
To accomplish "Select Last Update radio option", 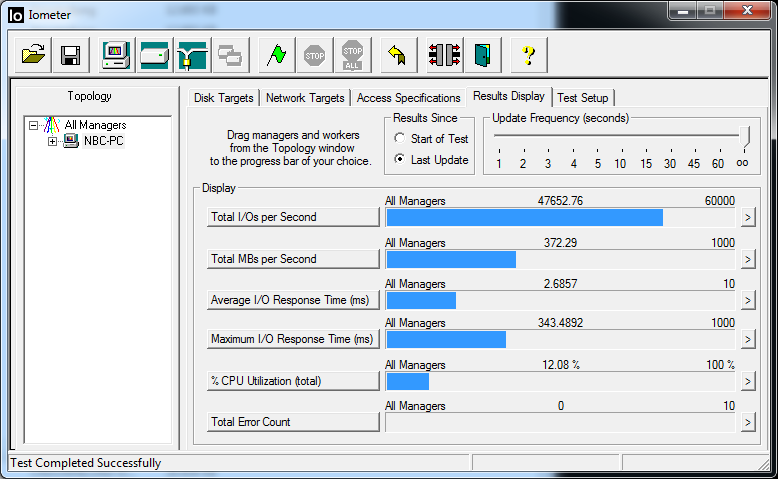I will tap(399, 159).
